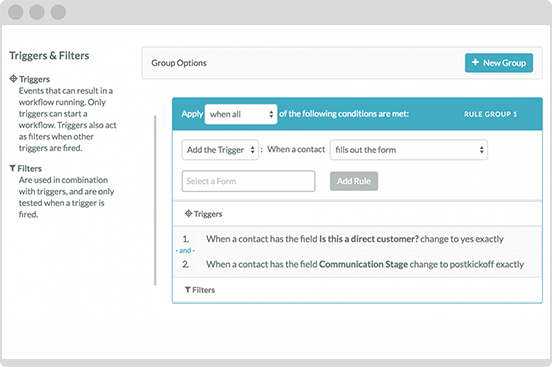Click the gray close window circle
Screen dimensions: 552x368
pos(15,12)
